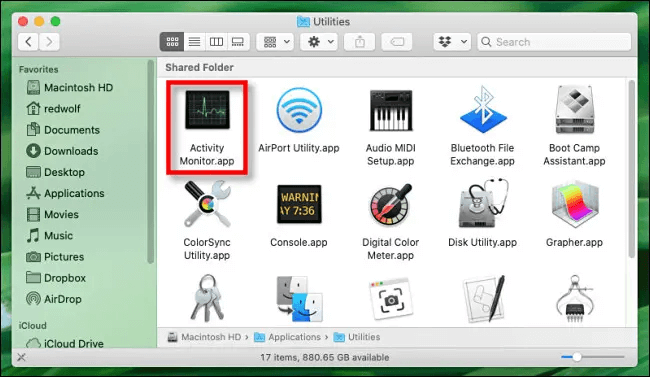Image resolution: width=650 pixels, height=377 pixels.
Task: Click Applications in the path bar
Action: pos(287,337)
